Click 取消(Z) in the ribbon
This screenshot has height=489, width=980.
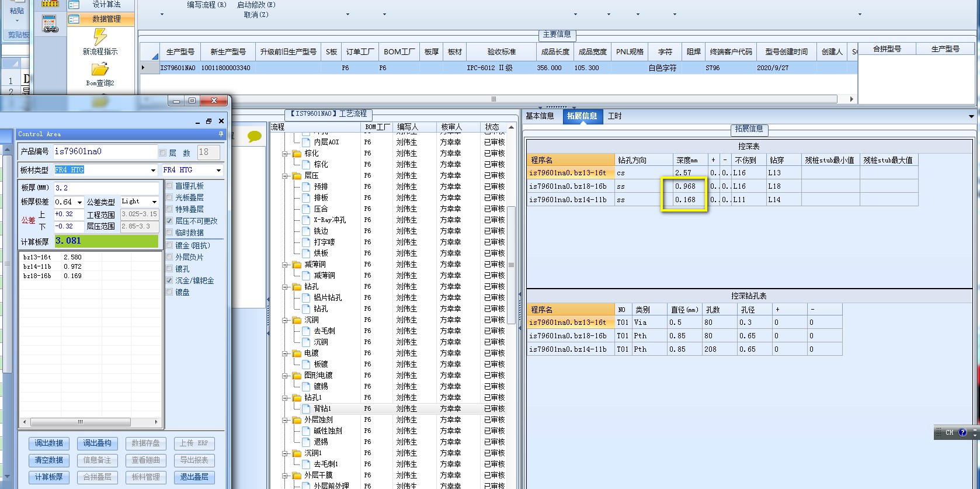pos(256,15)
